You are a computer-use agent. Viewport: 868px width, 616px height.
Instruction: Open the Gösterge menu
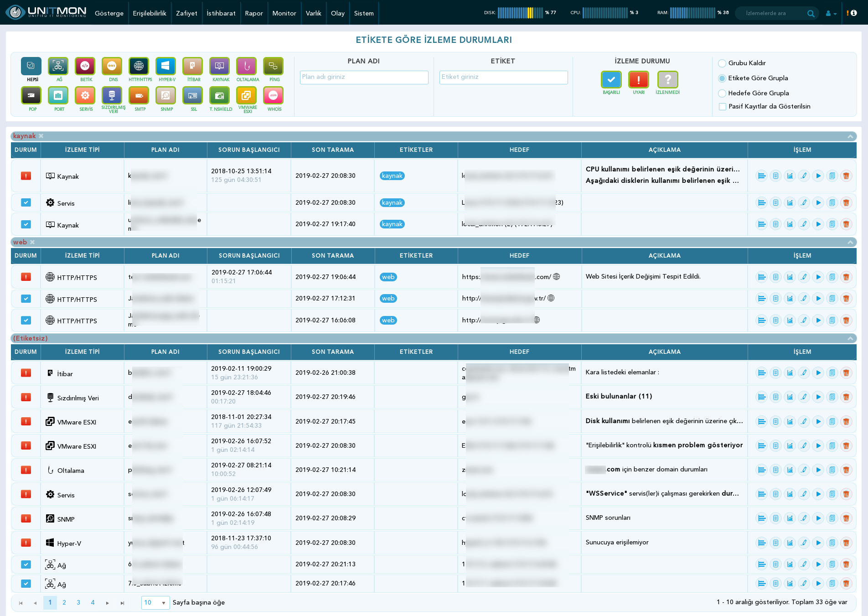(x=109, y=13)
